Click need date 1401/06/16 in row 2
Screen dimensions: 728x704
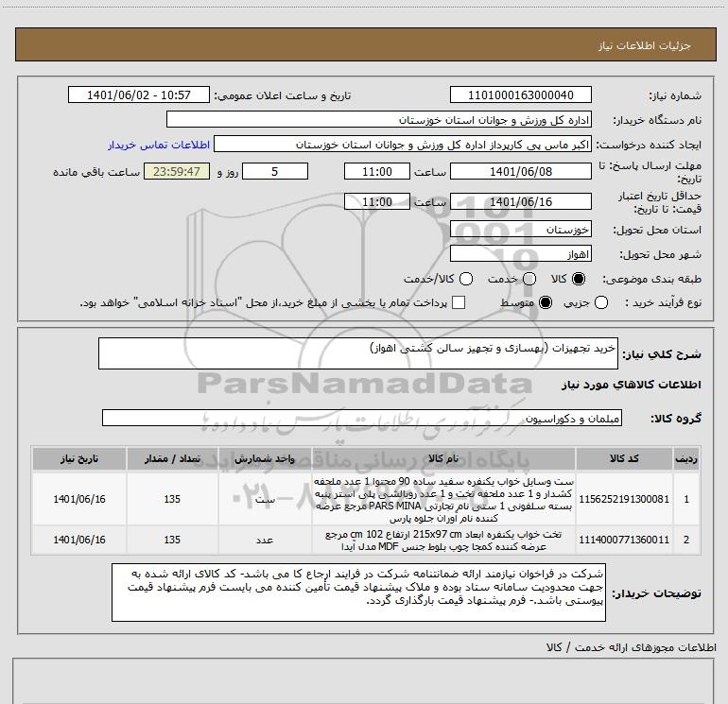point(78,540)
